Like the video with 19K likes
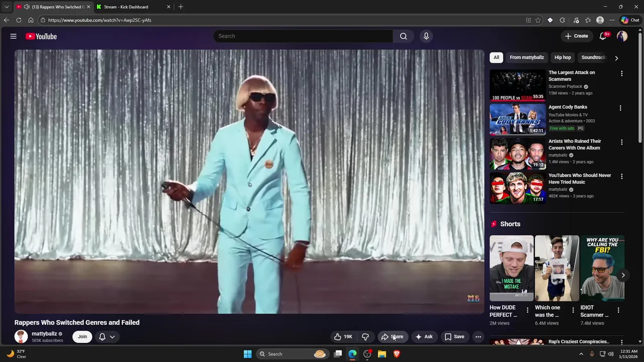The image size is (644, 362). tap(343, 337)
